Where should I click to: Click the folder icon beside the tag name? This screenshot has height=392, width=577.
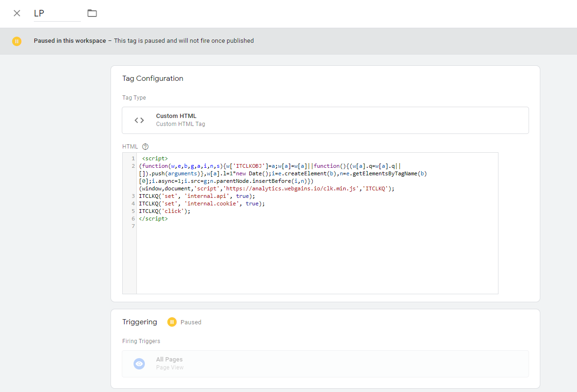coord(92,13)
